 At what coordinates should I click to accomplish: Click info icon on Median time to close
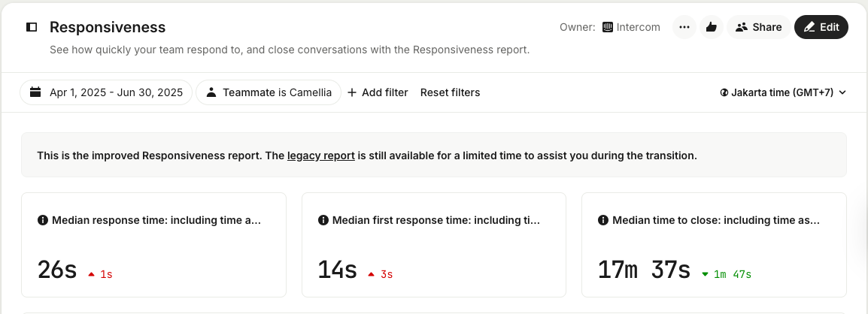tap(603, 220)
